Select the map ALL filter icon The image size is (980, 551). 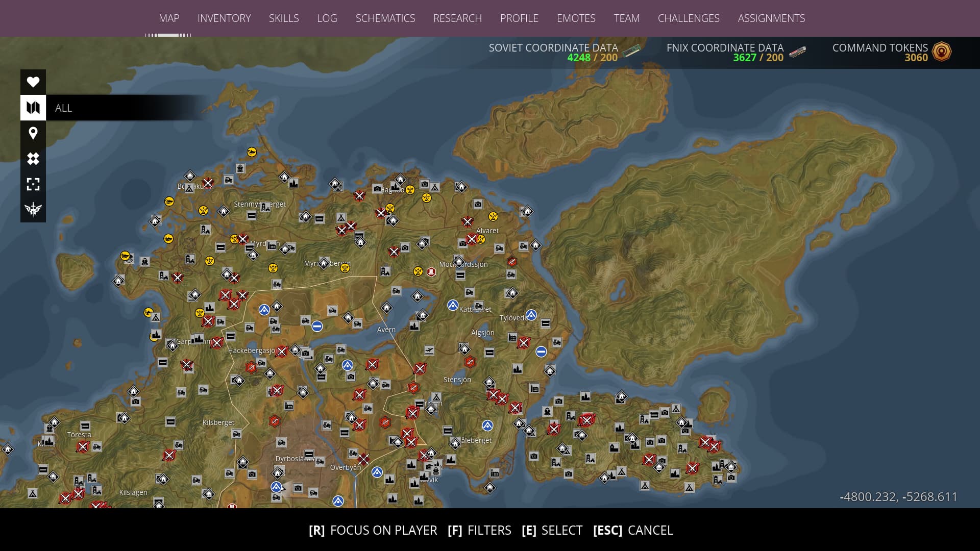click(x=33, y=108)
